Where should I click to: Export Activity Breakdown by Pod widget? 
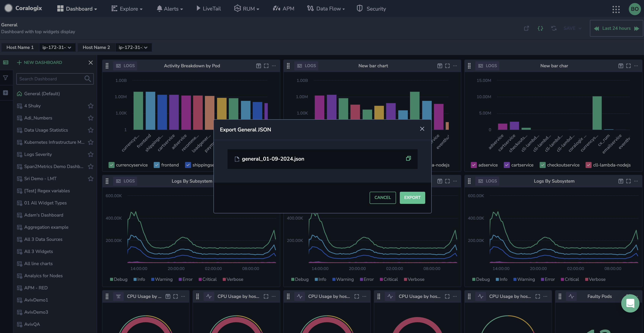point(258,66)
